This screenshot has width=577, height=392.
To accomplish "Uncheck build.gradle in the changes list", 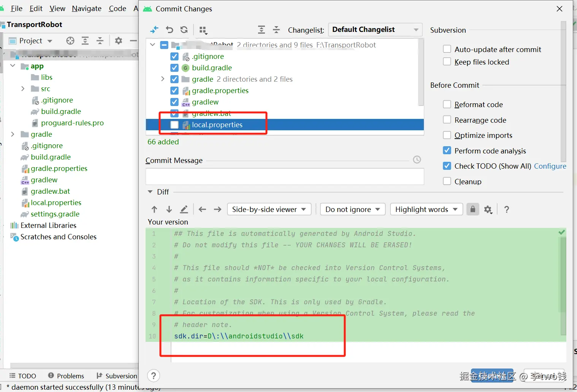I will [x=174, y=68].
